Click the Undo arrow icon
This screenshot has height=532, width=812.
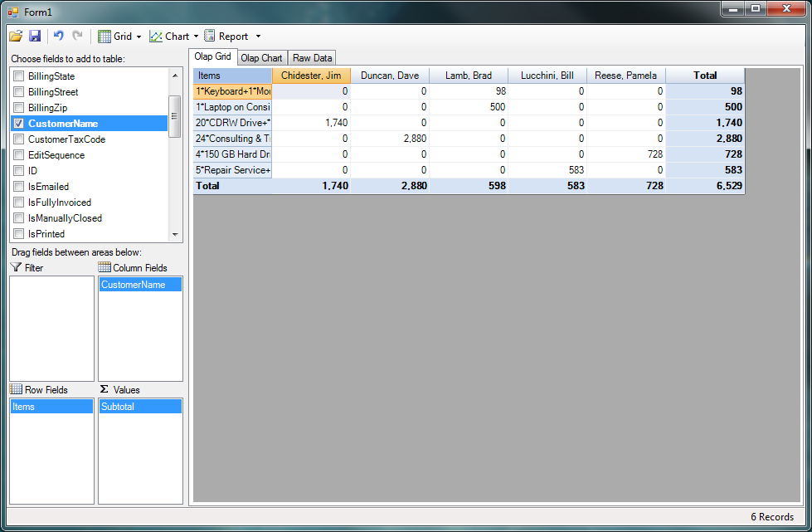(x=59, y=36)
